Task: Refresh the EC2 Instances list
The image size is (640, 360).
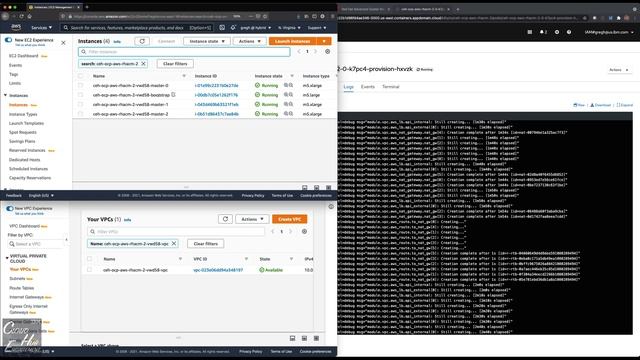Action: pos(142,41)
